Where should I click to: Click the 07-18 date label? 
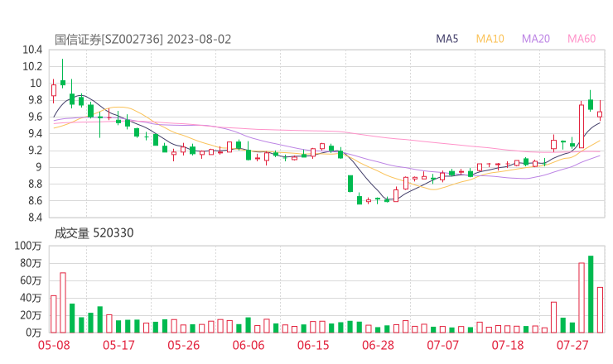click(508, 345)
